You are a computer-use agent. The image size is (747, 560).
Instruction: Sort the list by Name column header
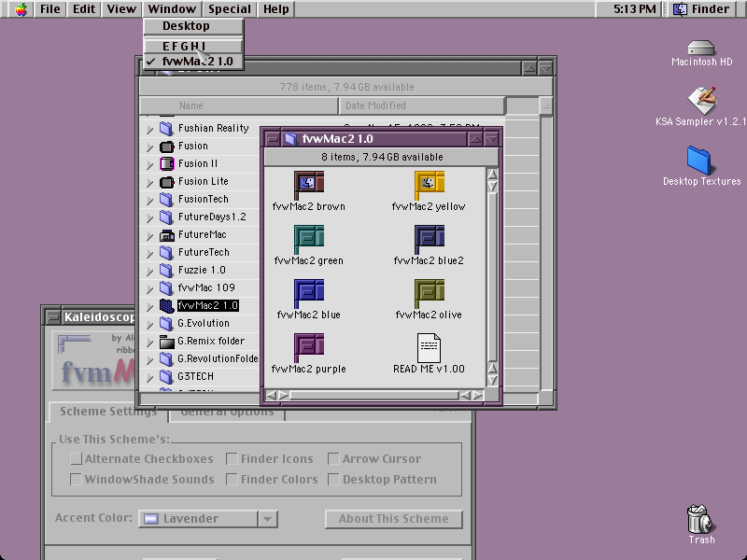pyautogui.click(x=239, y=105)
